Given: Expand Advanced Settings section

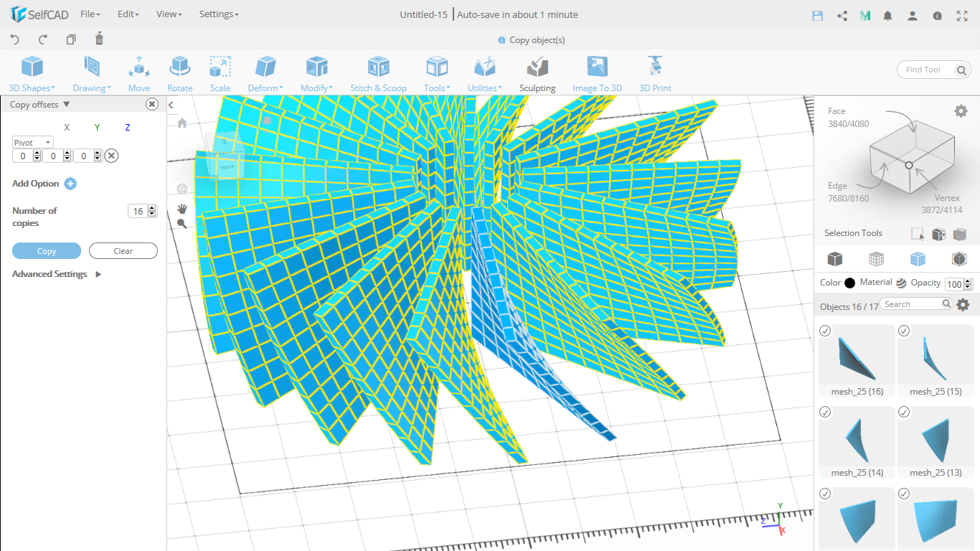Looking at the screenshot, I should point(98,274).
